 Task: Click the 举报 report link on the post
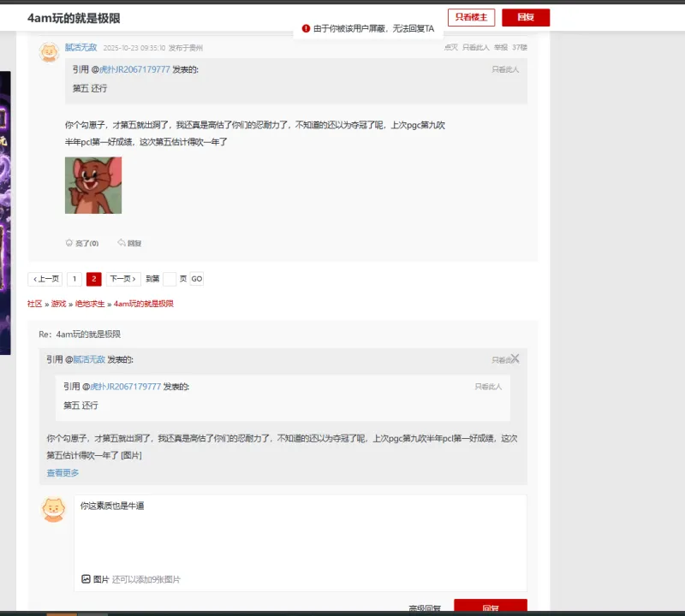pos(500,48)
